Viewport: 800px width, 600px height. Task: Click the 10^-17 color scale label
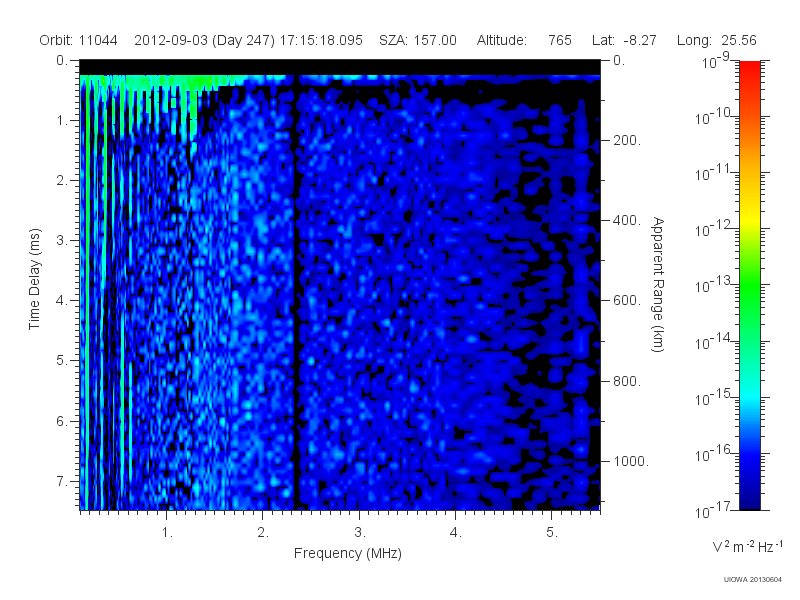pyautogui.click(x=713, y=510)
